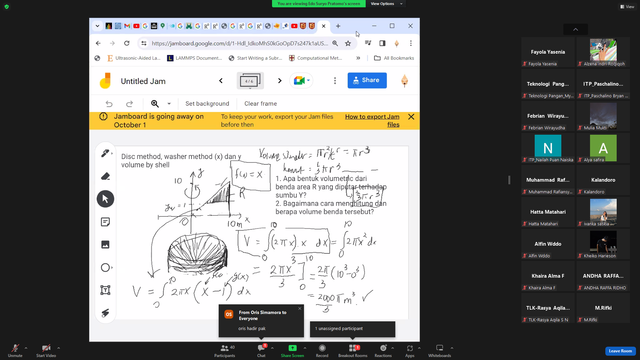Select the circle shape tool
Screen dimensions: 640x360
point(105,267)
